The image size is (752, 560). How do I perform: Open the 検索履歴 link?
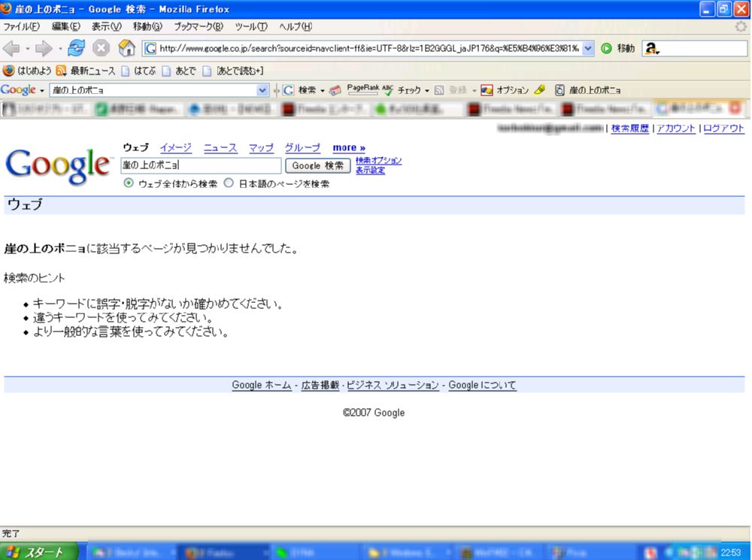629,129
